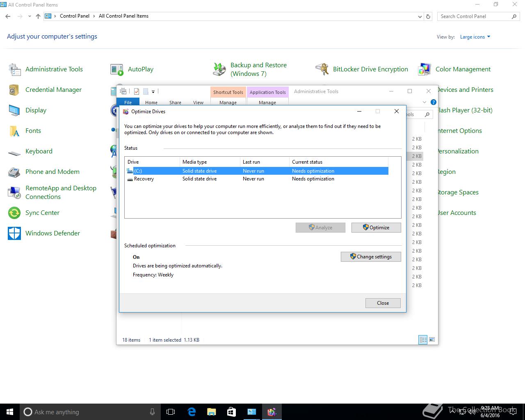The image size is (525, 420).
Task: Open View by Large icons dropdown
Action: [x=475, y=37]
